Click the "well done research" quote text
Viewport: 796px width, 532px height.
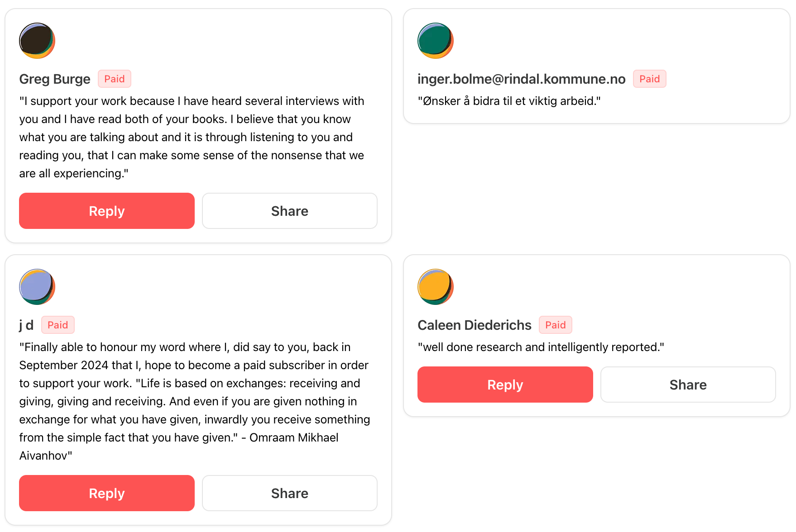pyautogui.click(x=541, y=347)
